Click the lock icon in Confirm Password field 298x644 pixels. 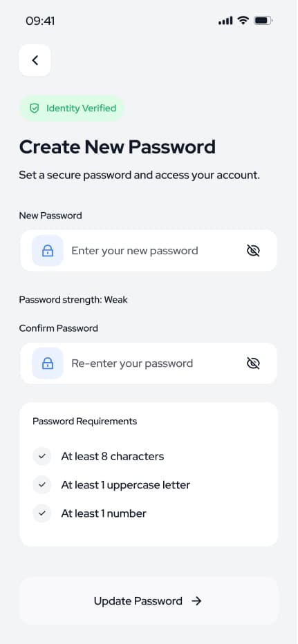pos(48,363)
